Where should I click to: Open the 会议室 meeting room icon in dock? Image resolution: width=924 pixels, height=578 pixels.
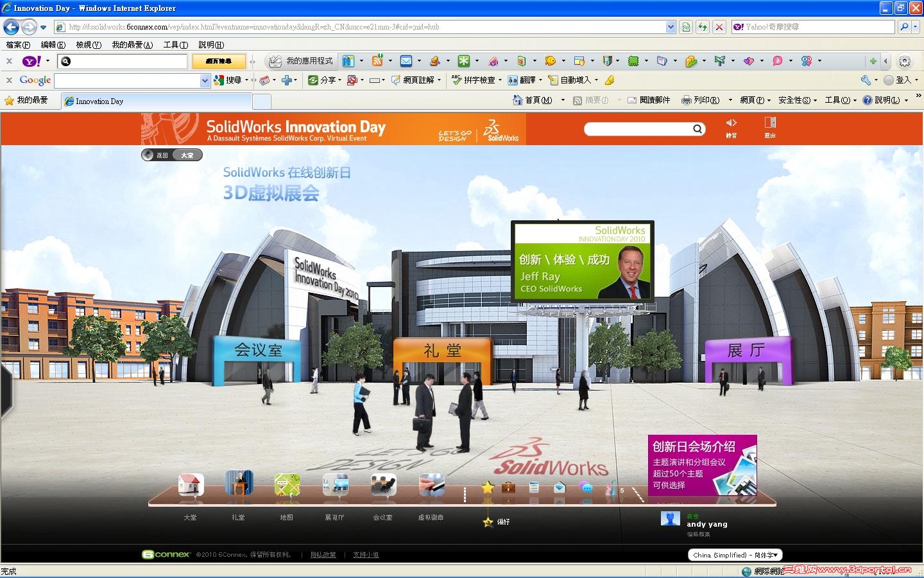pos(383,485)
